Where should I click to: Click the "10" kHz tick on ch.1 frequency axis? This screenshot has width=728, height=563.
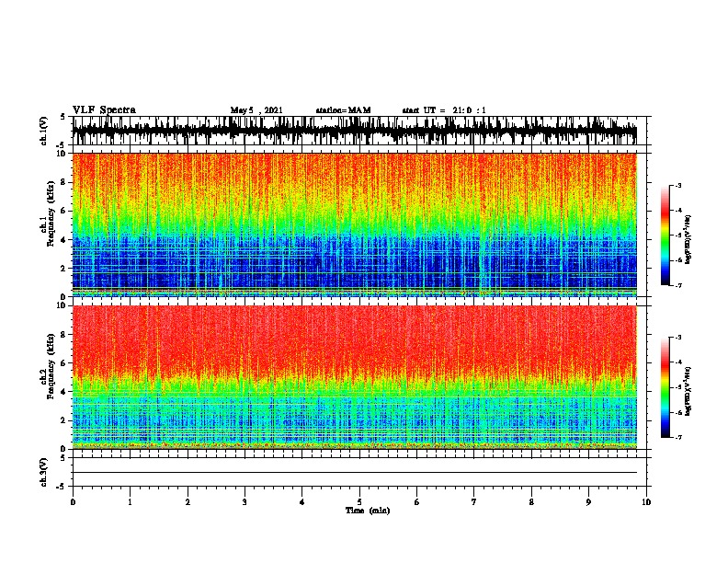tap(63, 154)
